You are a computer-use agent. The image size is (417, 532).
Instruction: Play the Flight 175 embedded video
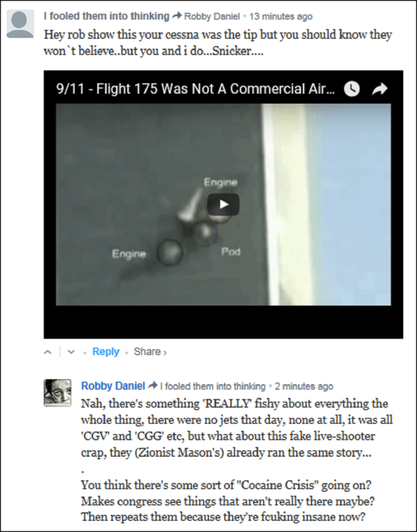tap(223, 204)
